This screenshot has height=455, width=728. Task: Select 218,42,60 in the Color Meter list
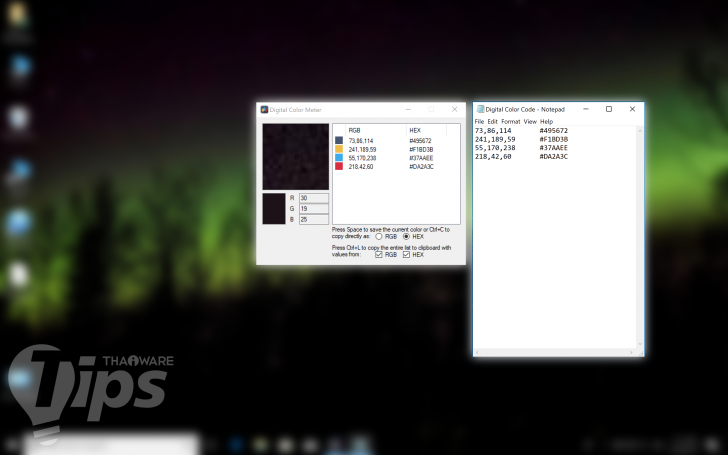point(361,167)
